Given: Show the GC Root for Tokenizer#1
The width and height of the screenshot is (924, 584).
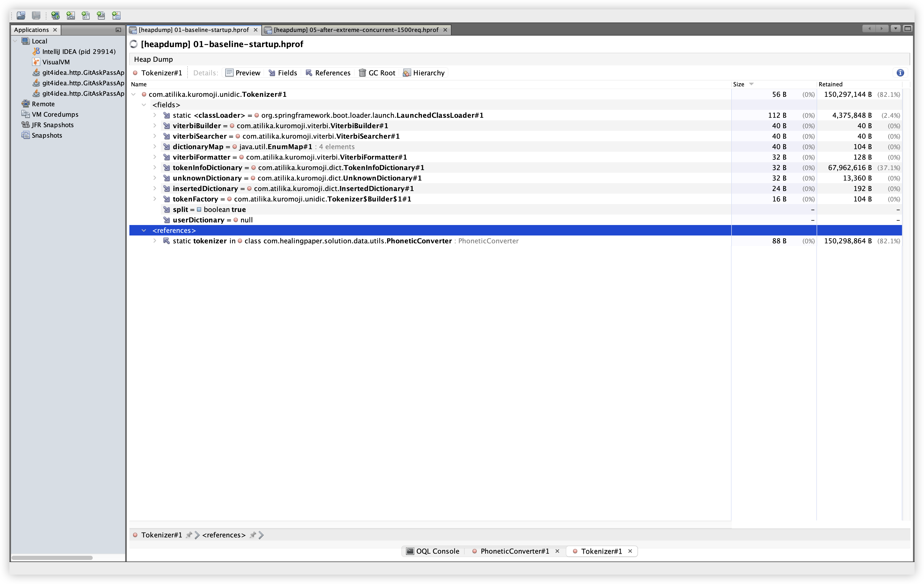Looking at the screenshot, I should point(377,72).
